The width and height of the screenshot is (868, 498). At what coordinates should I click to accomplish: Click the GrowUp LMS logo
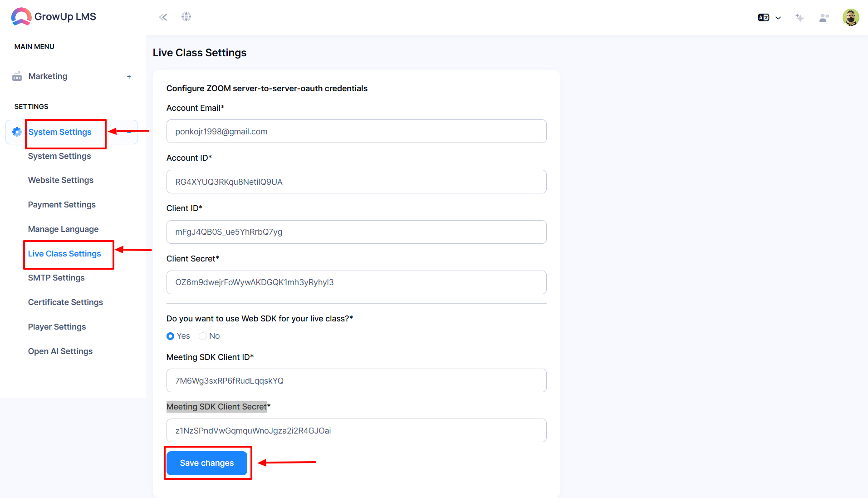point(54,17)
